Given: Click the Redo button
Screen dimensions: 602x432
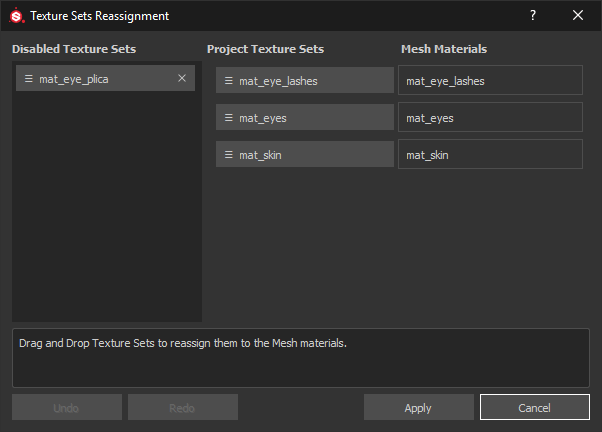Looking at the screenshot, I should click(x=182, y=408).
